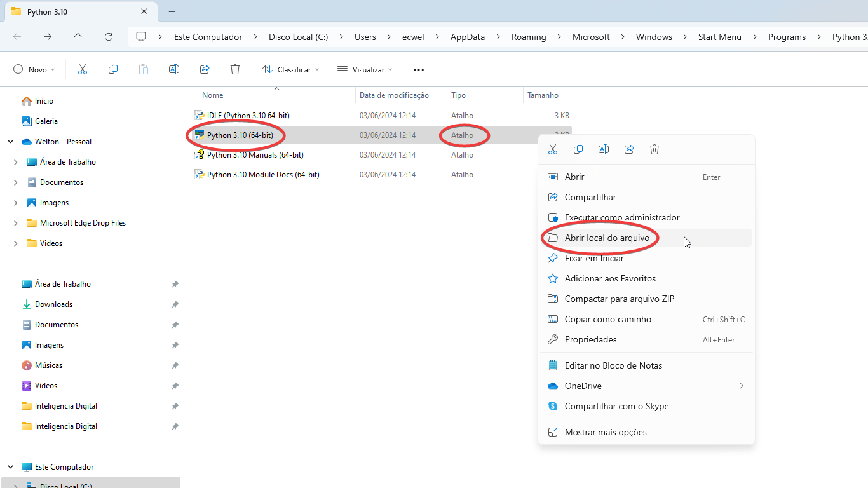
Task: Click the Cut icon in the toolbar
Action: click(83, 69)
